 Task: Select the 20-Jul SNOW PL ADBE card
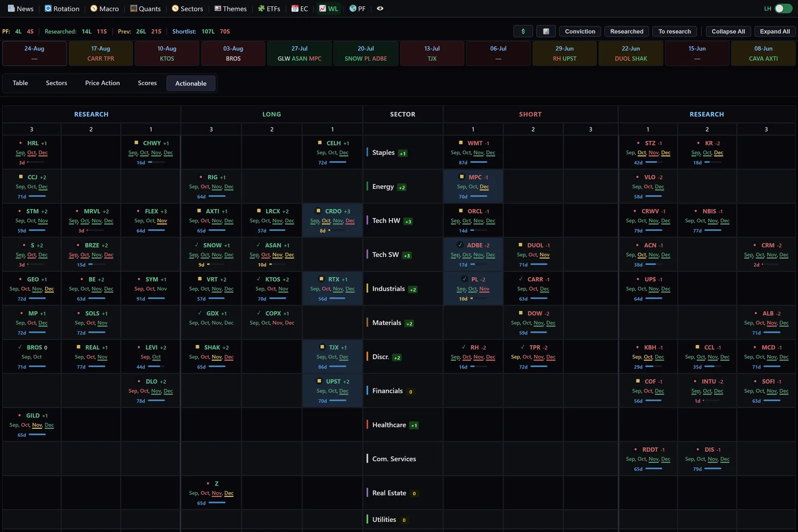(x=366, y=53)
